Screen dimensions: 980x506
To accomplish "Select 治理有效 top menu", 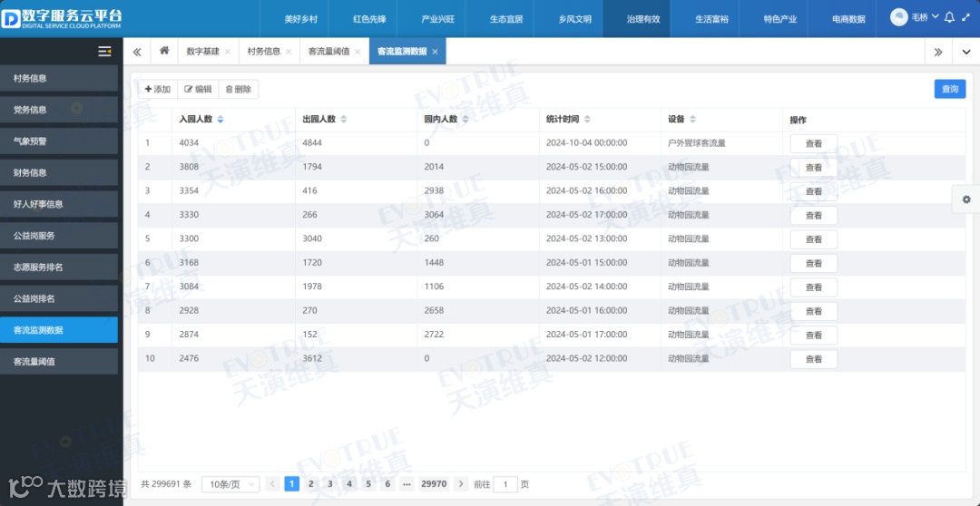I will pos(643,19).
